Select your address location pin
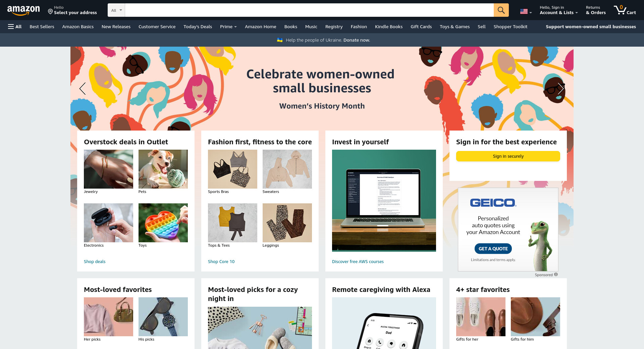This screenshot has height=349, width=644. (x=50, y=12)
